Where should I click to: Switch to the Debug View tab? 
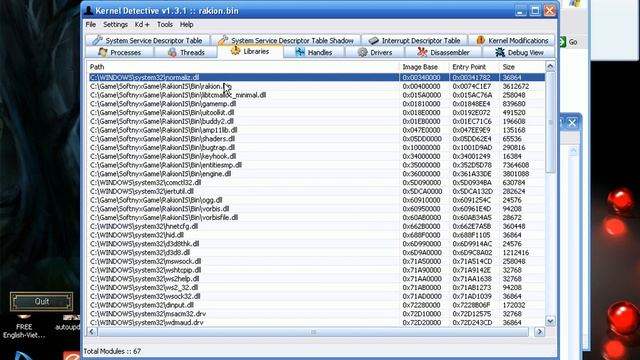click(519, 52)
